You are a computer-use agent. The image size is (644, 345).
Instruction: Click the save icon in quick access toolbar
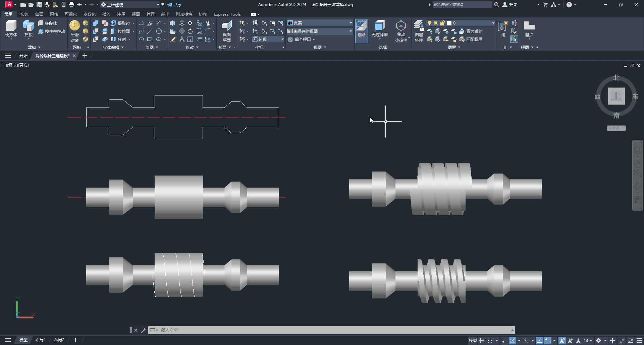pos(39,5)
